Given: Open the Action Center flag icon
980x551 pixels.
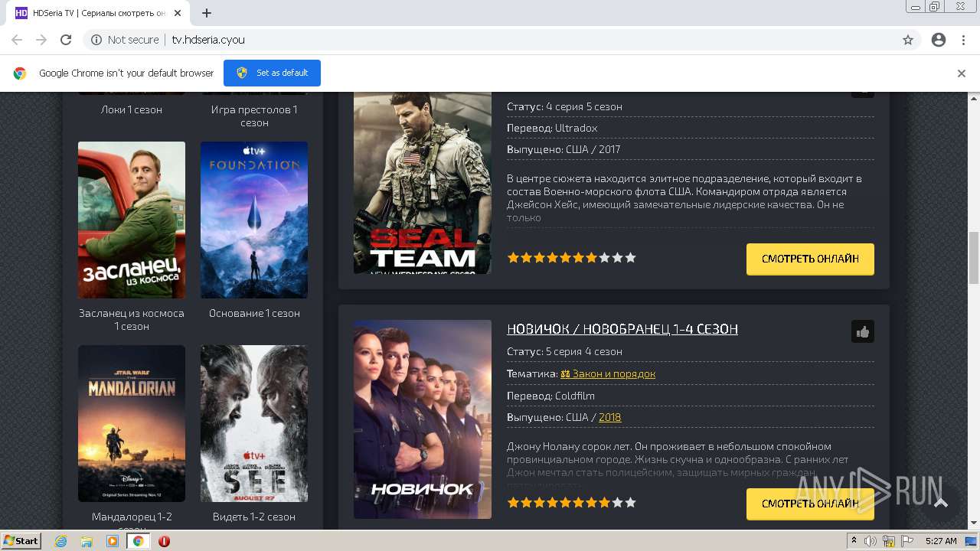Looking at the screenshot, I should [x=906, y=541].
